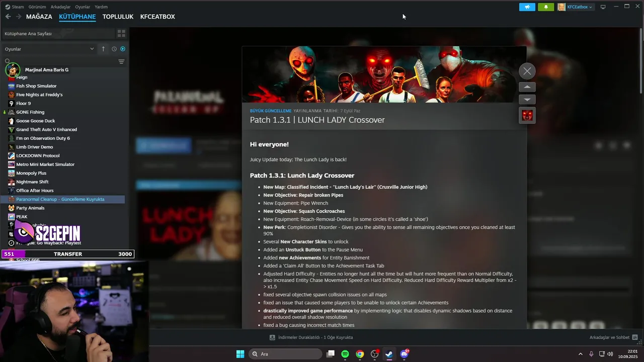
Task: Open the green notifications bell
Action: click(546, 7)
